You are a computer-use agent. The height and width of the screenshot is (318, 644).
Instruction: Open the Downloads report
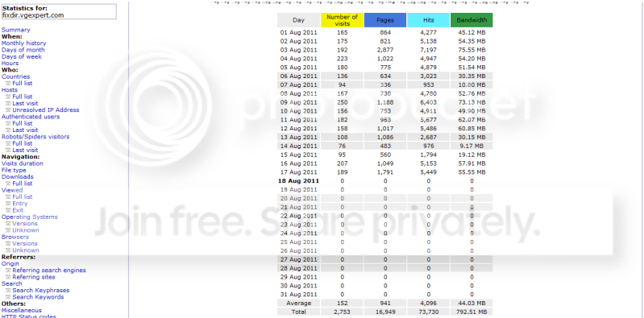pos(18,177)
